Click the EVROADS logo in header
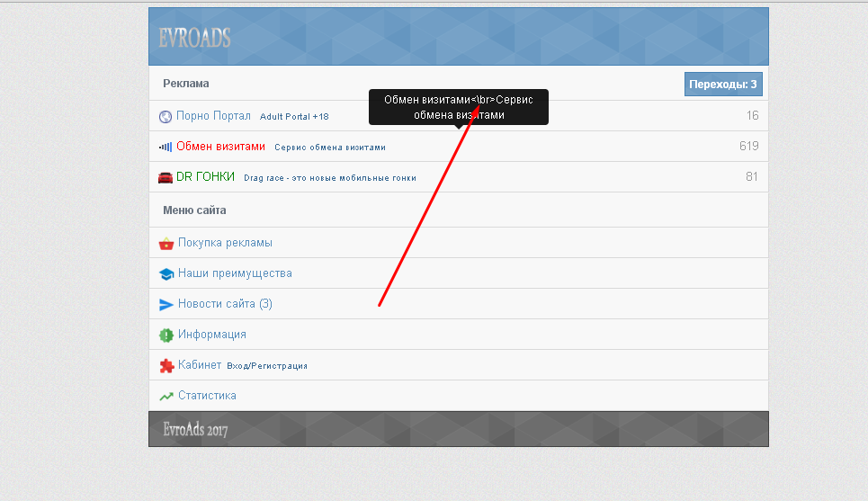 click(194, 38)
